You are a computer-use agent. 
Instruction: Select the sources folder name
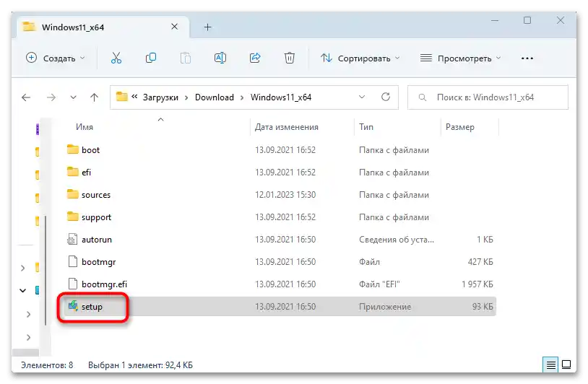[96, 195]
